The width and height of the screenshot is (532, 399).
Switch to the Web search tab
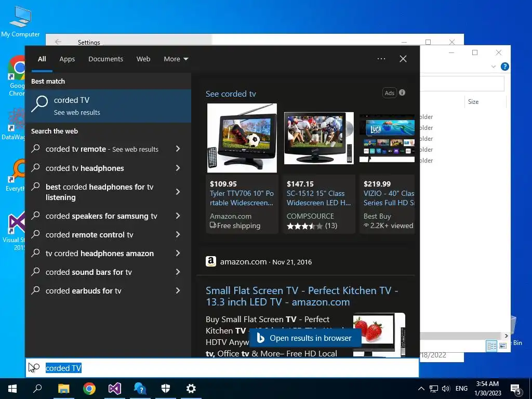143,59
